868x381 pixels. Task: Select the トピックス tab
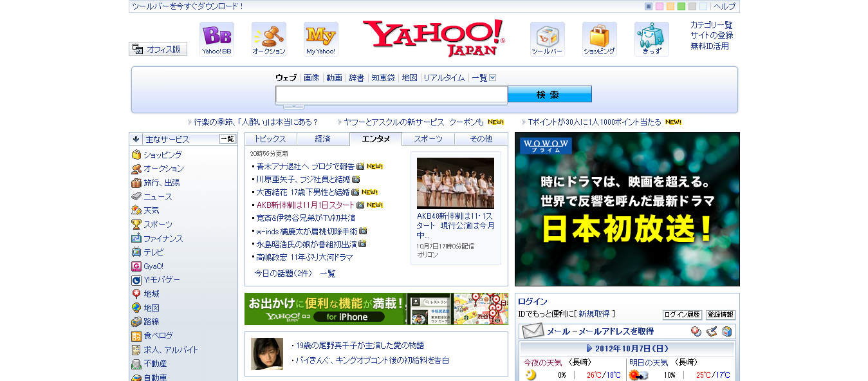(270, 139)
